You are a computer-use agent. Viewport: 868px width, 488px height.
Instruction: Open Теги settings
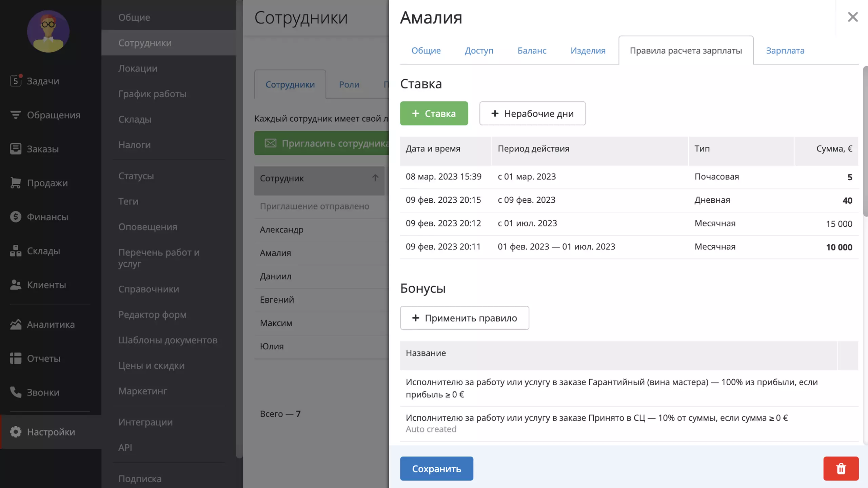point(169,201)
